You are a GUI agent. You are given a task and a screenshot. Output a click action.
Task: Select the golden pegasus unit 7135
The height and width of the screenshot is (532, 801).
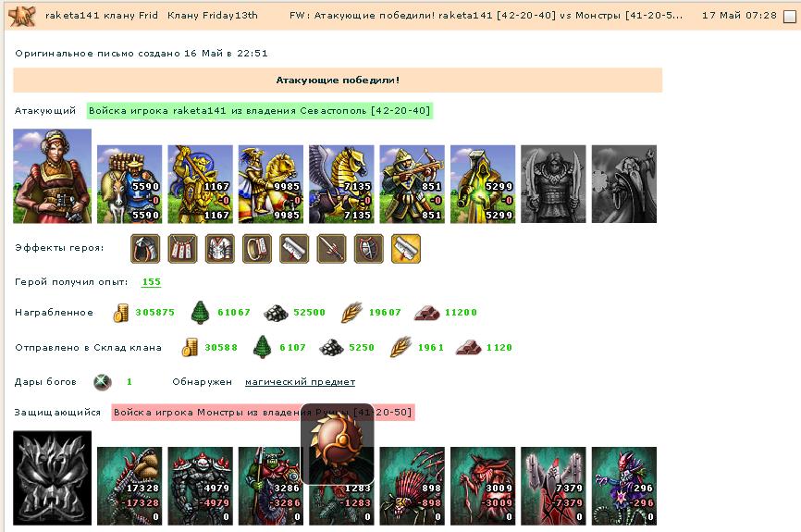coord(341,184)
